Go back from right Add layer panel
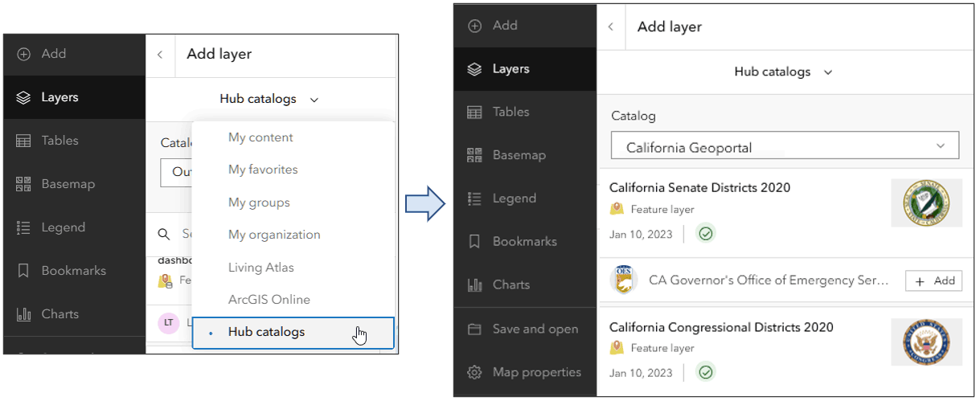 [x=611, y=27]
